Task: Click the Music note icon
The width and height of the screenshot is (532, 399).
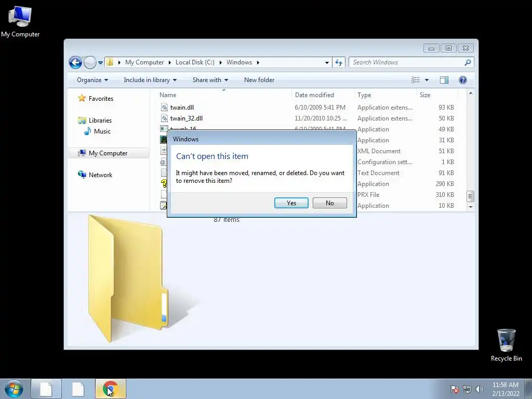Action: tap(87, 131)
